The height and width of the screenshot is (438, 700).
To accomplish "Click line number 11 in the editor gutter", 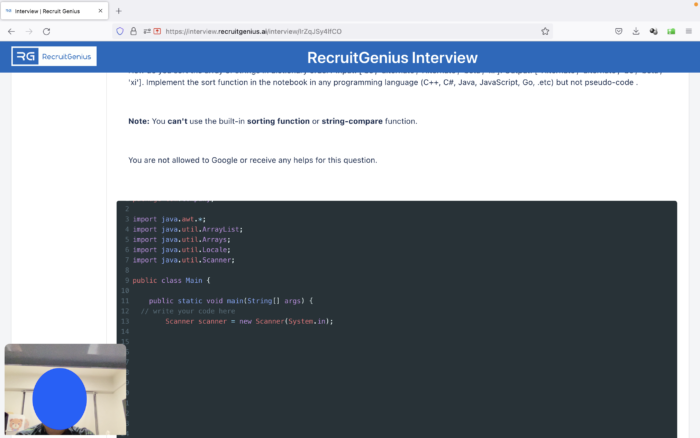I will click(x=125, y=301).
